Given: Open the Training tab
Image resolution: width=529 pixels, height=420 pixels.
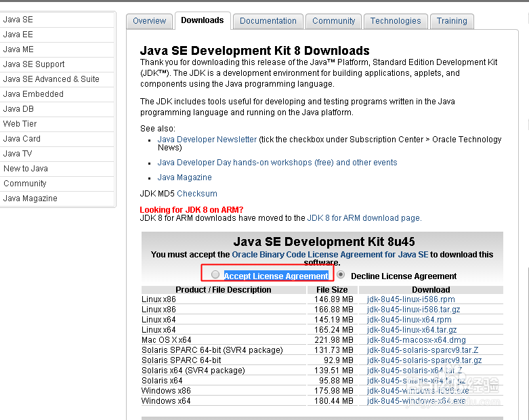Looking at the screenshot, I should [452, 21].
